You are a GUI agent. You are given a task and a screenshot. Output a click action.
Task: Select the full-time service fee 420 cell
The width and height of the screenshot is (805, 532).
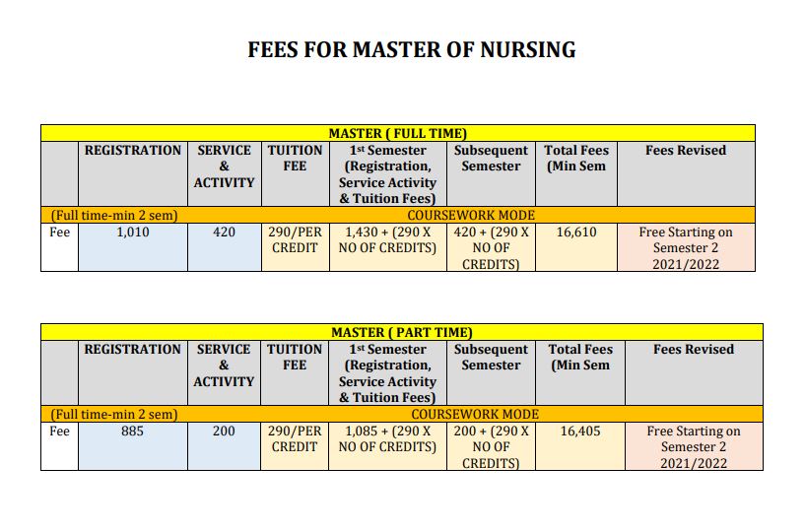point(224,233)
